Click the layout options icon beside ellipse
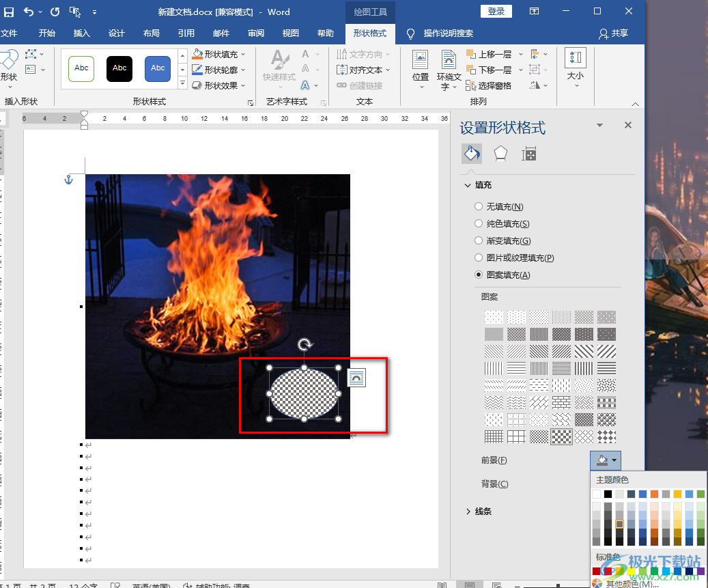 click(x=356, y=378)
